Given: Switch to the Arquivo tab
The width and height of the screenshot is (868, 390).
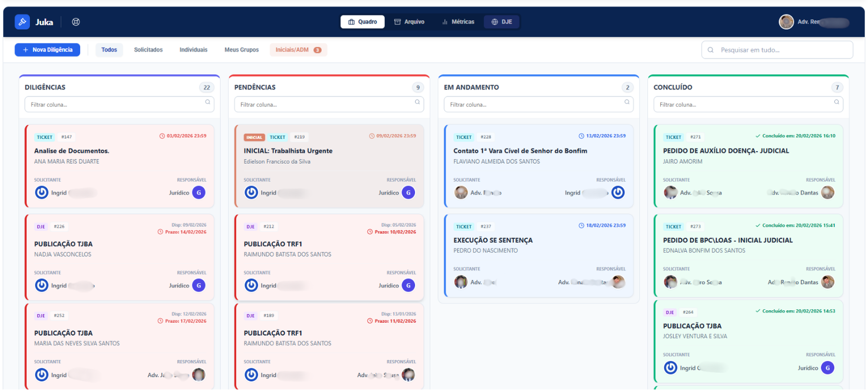Looking at the screenshot, I should pos(410,22).
